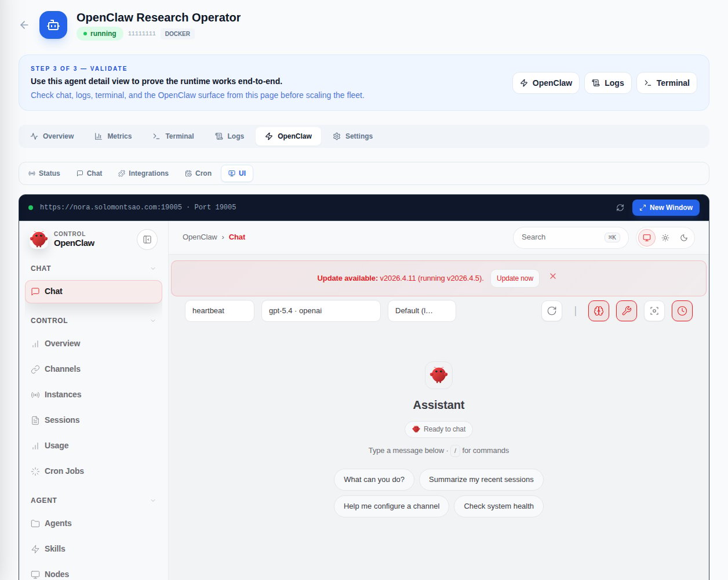Toggle focus mode icon
The image size is (728, 580).
tap(654, 311)
